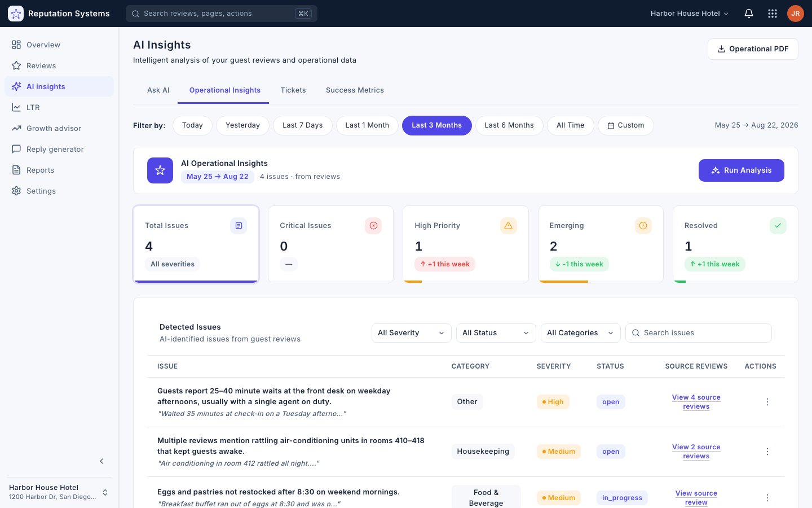Filter by Today

192,125
